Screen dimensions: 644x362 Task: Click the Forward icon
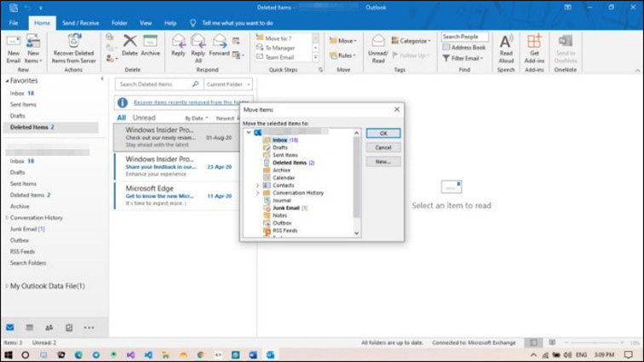point(219,45)
